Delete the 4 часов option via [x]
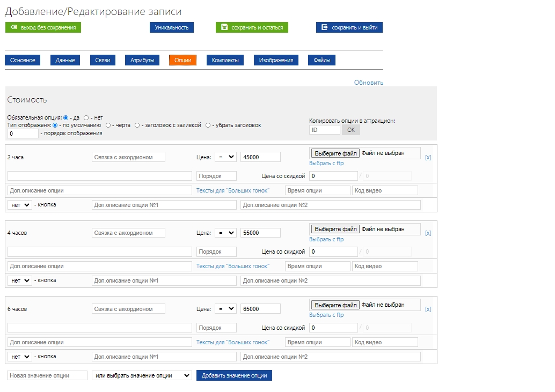Image resolution: width=555 pixels, height=392 pixels. [x=428, y=233]
